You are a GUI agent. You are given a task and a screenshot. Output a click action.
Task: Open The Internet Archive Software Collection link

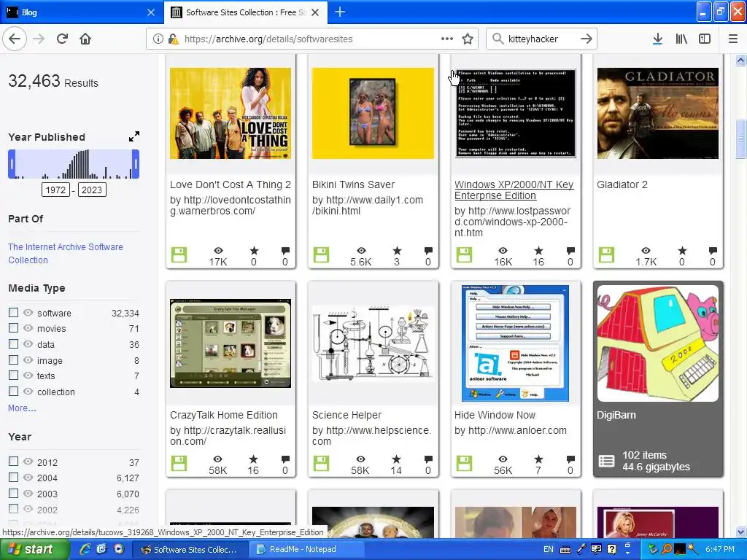[x=65, y=253]
